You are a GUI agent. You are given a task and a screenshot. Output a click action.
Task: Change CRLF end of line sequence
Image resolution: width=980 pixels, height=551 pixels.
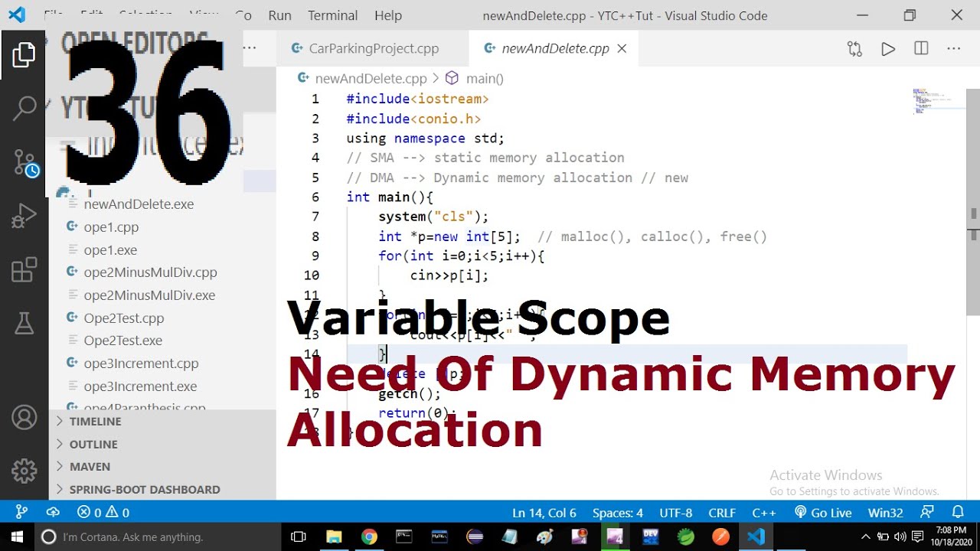tap(722, 513)
